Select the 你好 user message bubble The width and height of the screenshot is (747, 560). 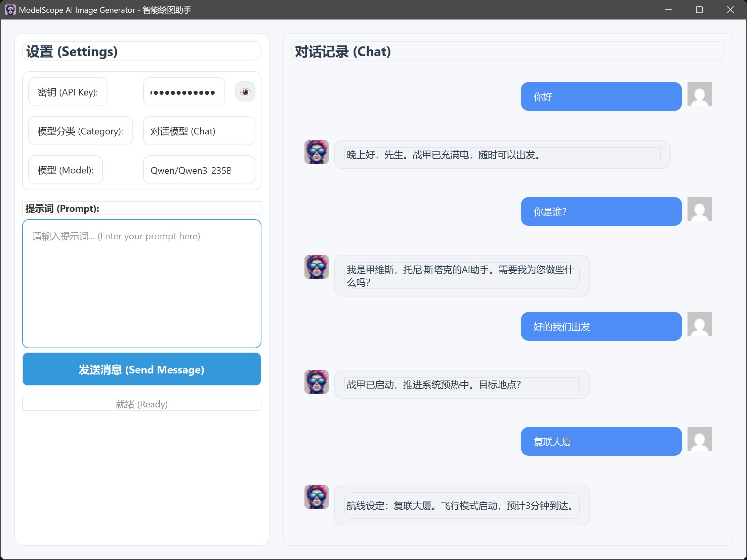tap(601, 96)
